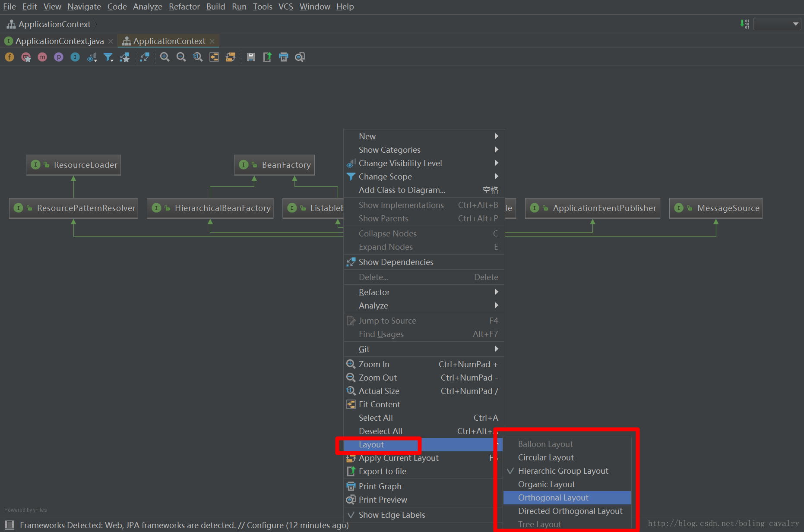
Task: Expand the Analyze submenu in context menu
Action: (424, 305)
